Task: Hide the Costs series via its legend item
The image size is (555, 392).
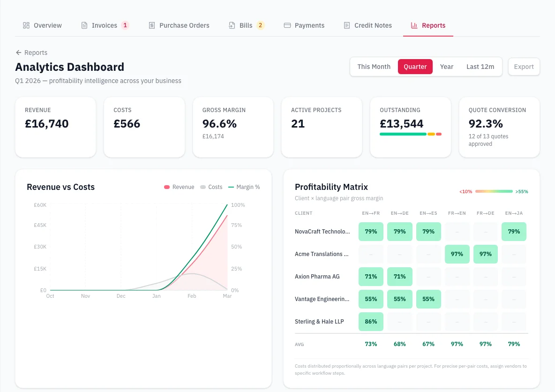Action: 211,187
